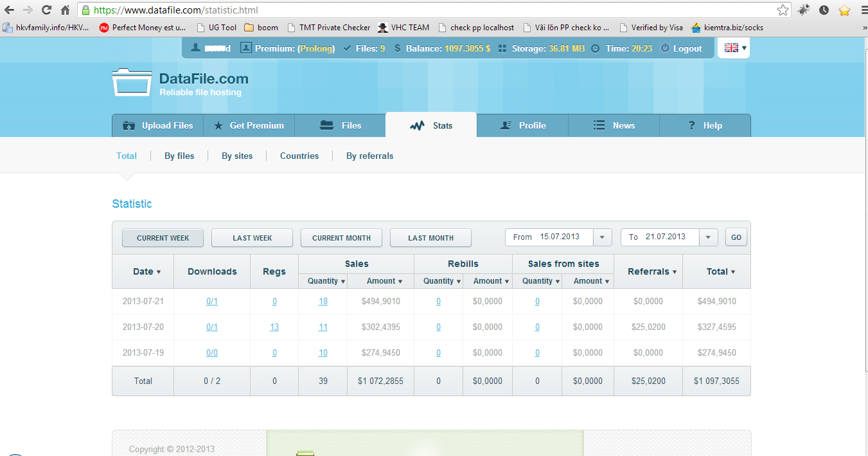The height and width of the screenshot is (456, 868).
Task: Click the clock extension icon
Action: [824, 10]
